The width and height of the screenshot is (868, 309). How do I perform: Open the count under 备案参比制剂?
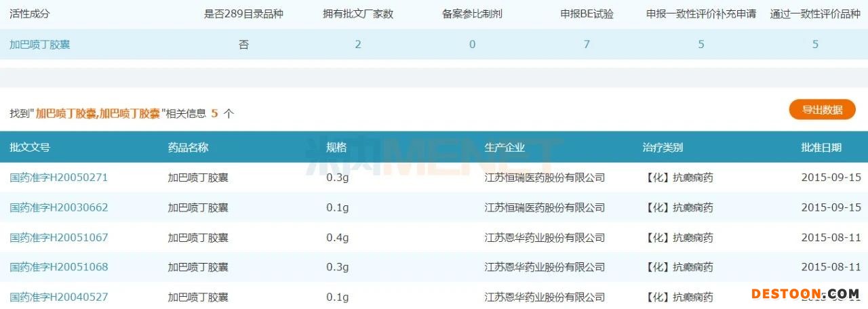point(472,45)
